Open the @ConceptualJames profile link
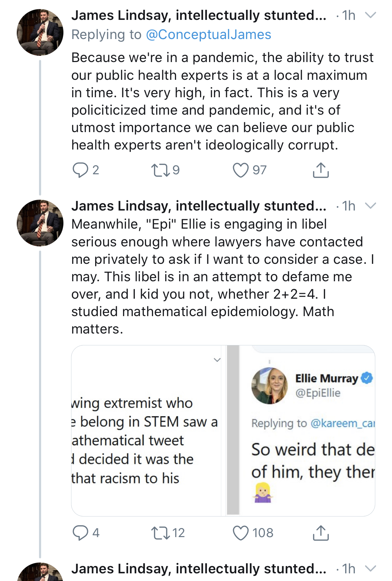 (x=208, y=35)
